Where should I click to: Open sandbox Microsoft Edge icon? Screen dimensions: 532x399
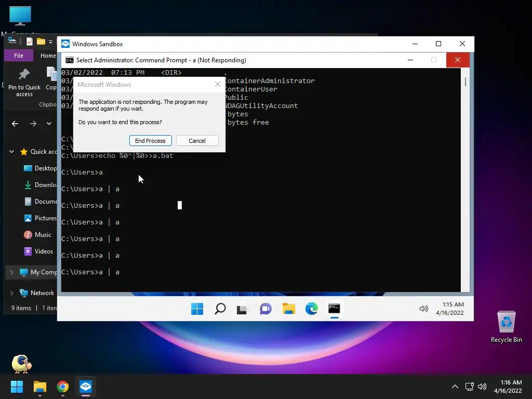(312, 309)
